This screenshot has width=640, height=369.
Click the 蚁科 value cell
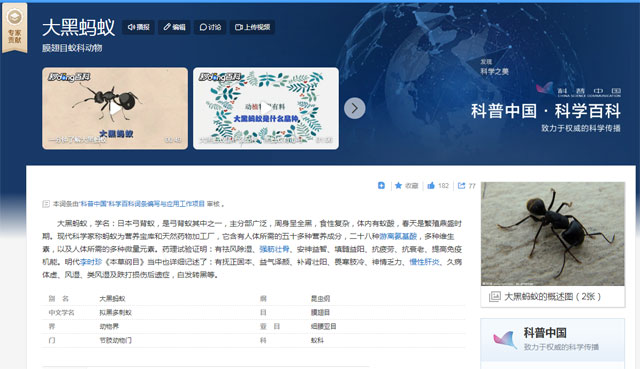pyautogui.click(x=317, y=340)
